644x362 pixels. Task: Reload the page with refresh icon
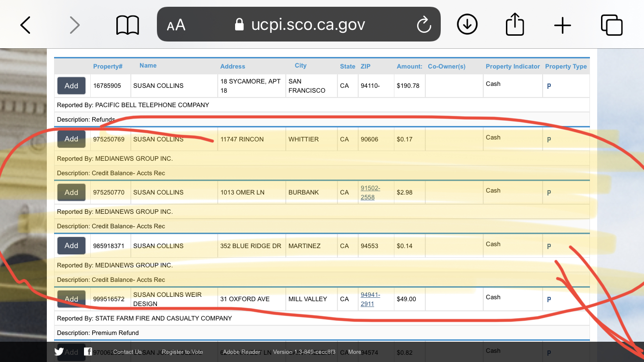coord(423,25)
